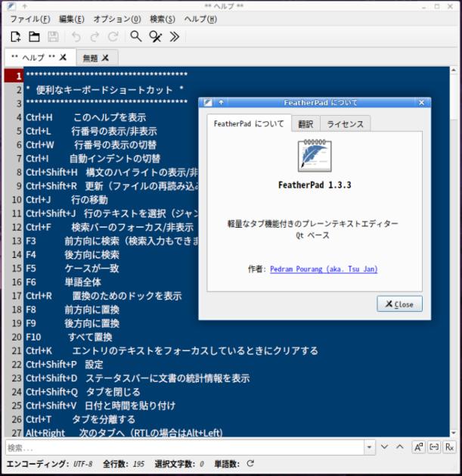The image size is (462, 476).
Task: Open the 検索(S) menu
Action: [x=163, y=19]
